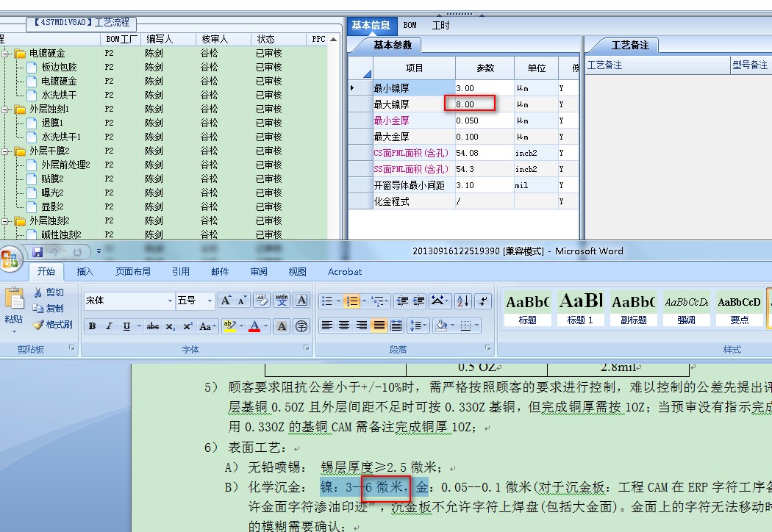Click the bullet list button
Screen dimensions: 772x532
click(326, 301)
